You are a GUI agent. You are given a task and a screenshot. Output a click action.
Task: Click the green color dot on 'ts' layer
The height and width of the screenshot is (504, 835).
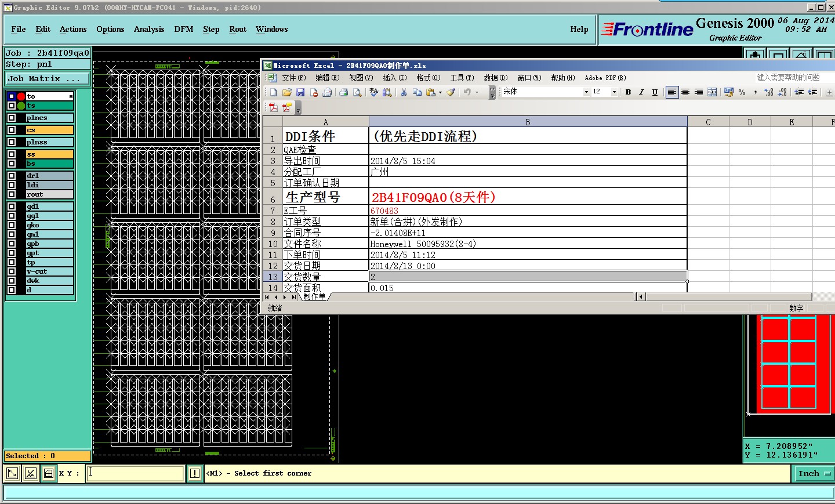(x=21, y=106)
